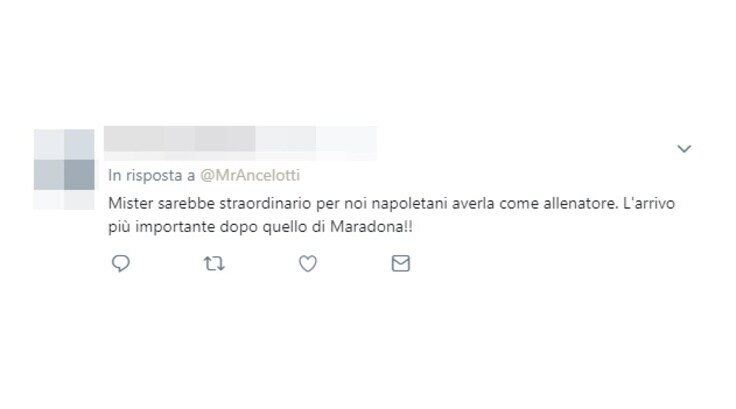Open the tweet by clicking 'Mister sarebbe straordinario'
Image resolution: width=736 pixels, height=409 pixels.
210,203
